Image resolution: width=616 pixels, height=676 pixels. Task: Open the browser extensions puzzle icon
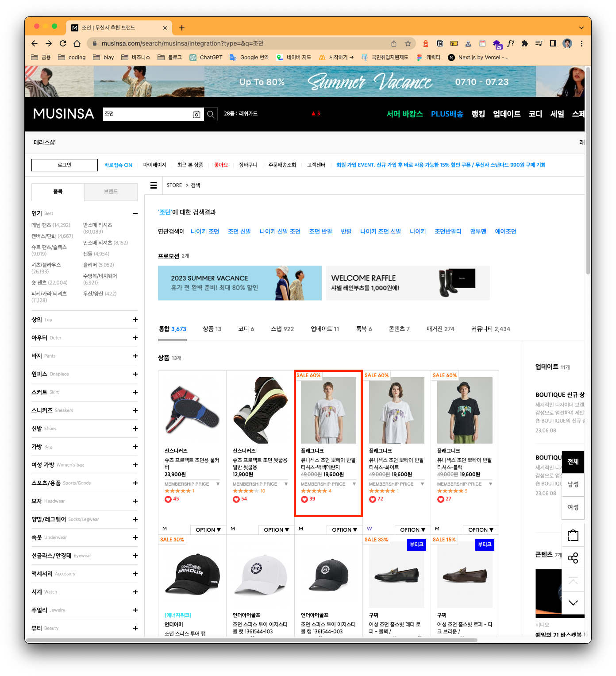click(x=525, y=43)
